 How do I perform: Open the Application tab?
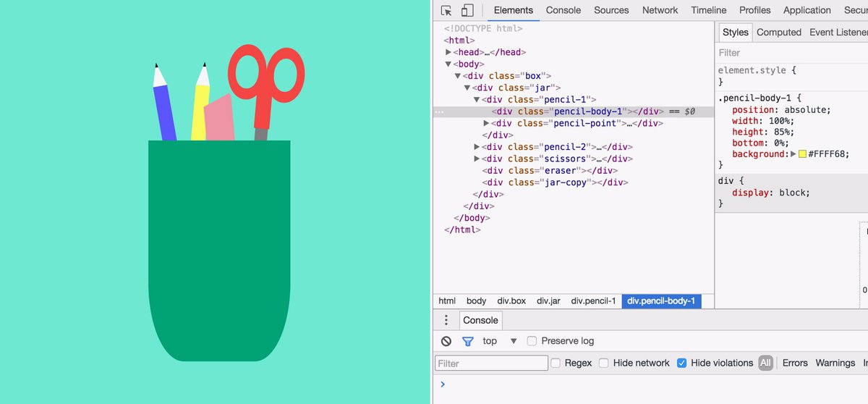point(807,10)
